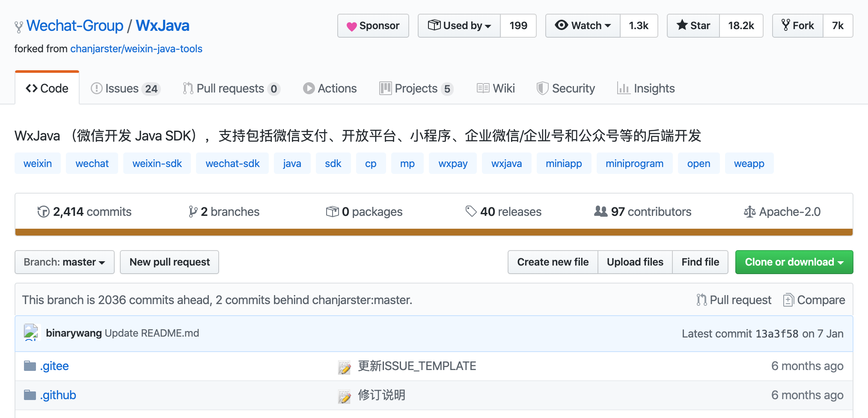This screenshot has width=868, height=418.
Task: Switch to the Code tab
Action: click(47, 88)
